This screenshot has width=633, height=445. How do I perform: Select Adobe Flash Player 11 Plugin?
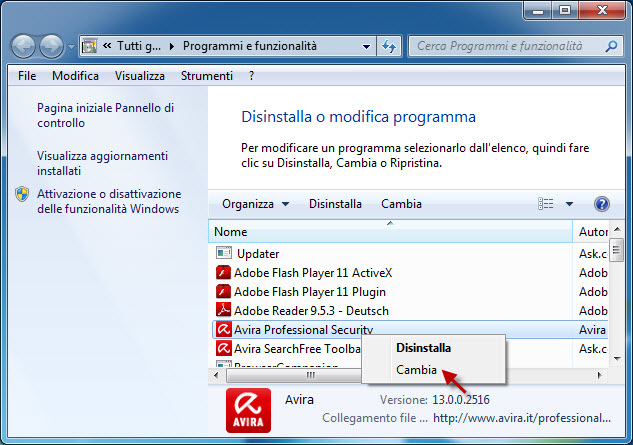pyautogui.click(x=409, y=292)
